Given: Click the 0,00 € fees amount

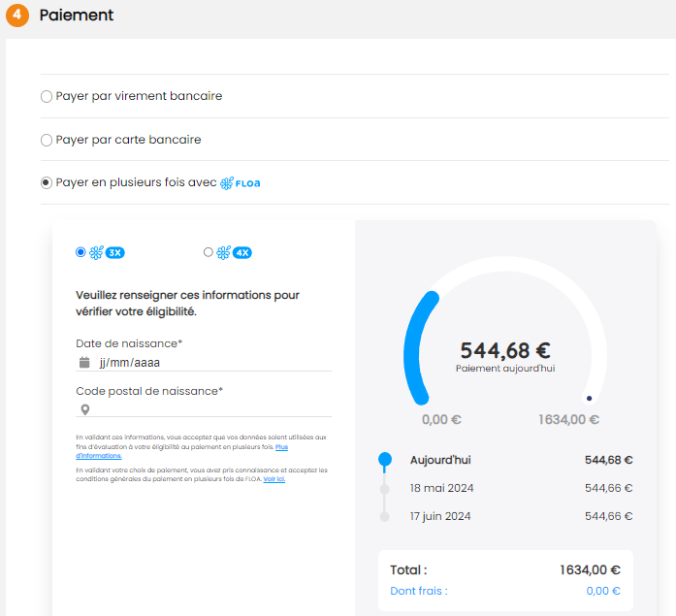Looking at the screenshot, I should 603,591.
